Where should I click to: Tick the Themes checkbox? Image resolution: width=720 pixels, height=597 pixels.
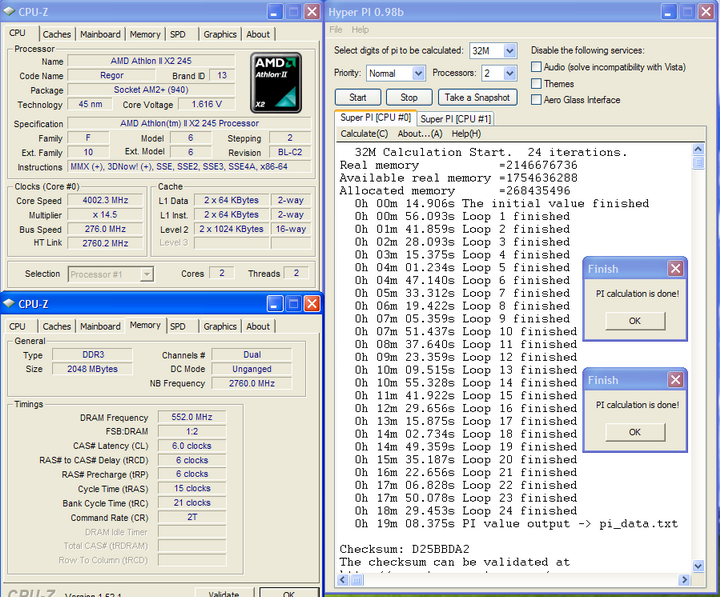tap(538, 84)
